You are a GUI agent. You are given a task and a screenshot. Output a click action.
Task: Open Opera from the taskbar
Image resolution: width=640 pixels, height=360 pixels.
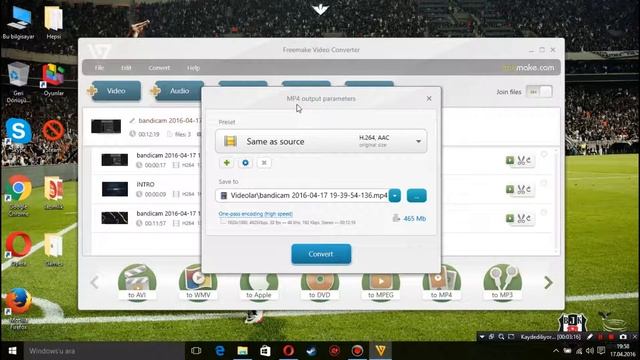pos(289,351)
